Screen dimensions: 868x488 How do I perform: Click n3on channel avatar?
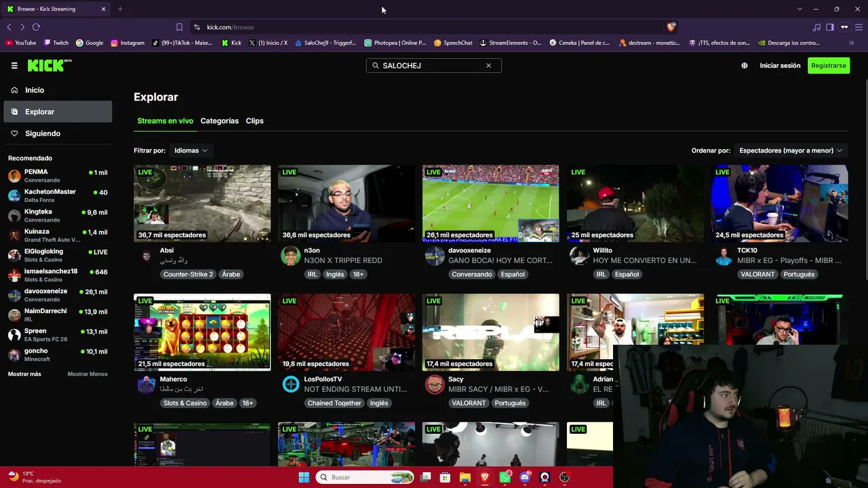(x=290, y=256)
